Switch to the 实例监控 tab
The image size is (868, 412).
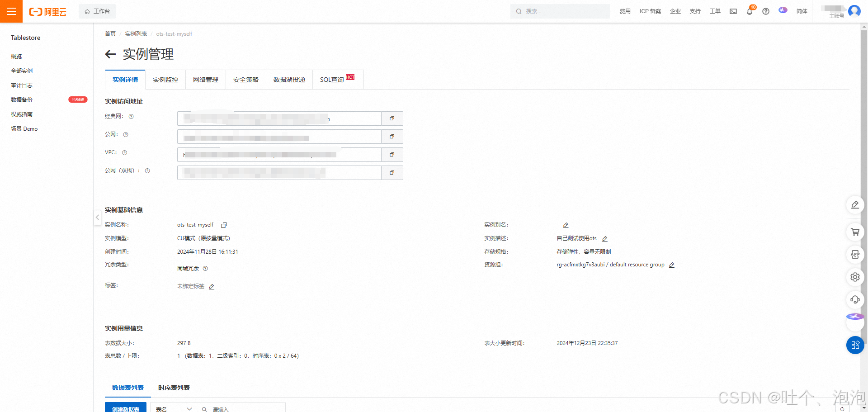click(165, 80)
